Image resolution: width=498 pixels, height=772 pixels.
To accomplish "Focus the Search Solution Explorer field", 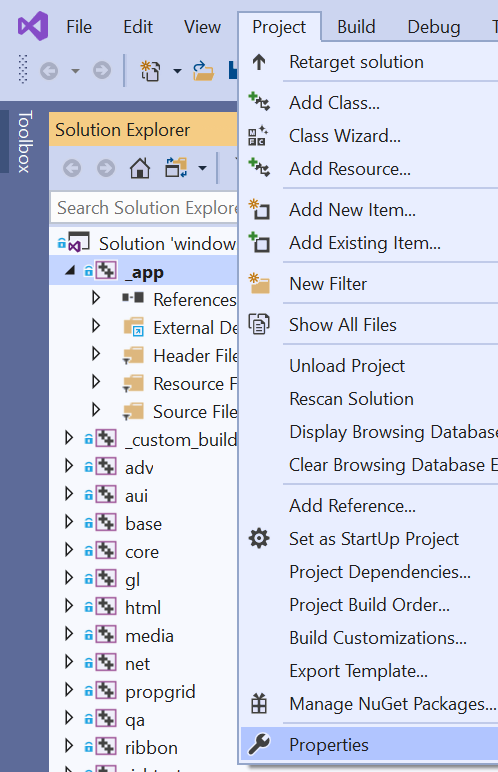I will pyautogui.click(x=144, y=208).
